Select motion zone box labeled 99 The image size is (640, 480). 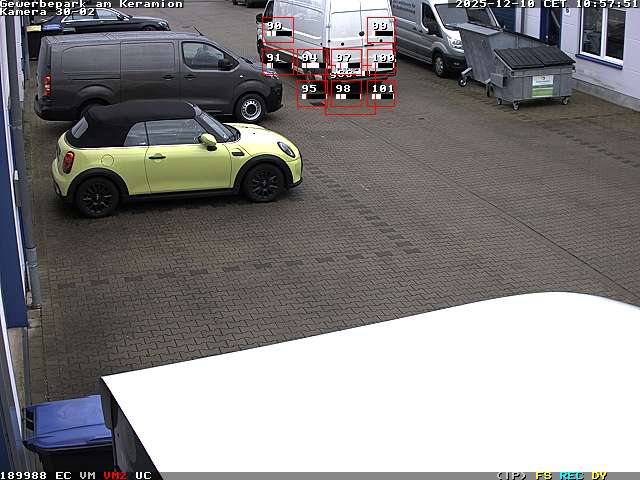point(380,30)
